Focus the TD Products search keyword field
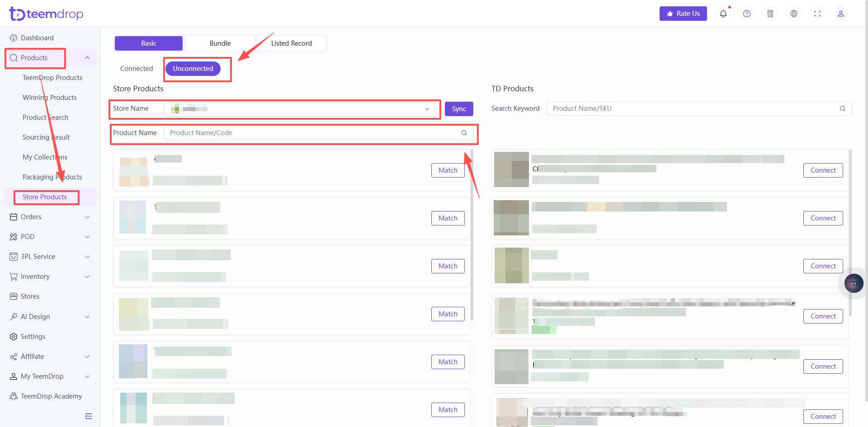Screen dimensions: 868x427 point(699,108)
